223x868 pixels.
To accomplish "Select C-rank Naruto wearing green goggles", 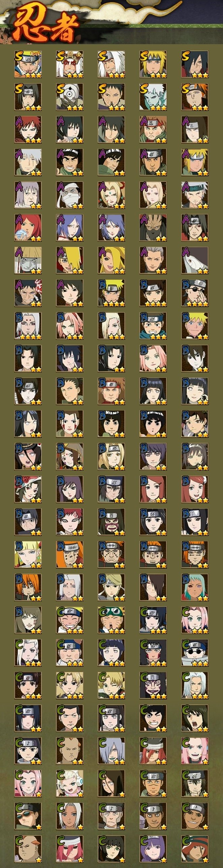I will tap(112, 620).
